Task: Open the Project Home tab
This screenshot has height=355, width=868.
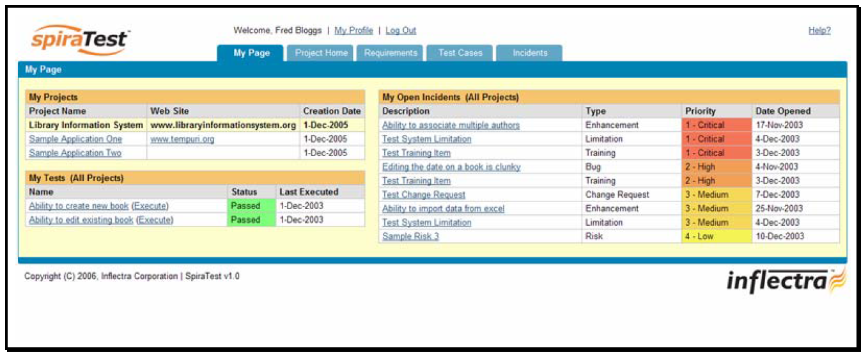Action: (x=321, y=53)
